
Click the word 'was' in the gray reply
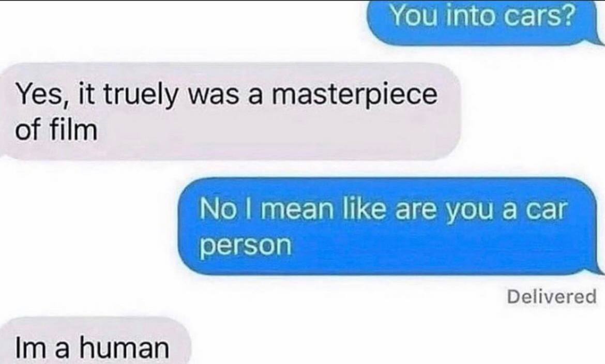tap(213, 96)
